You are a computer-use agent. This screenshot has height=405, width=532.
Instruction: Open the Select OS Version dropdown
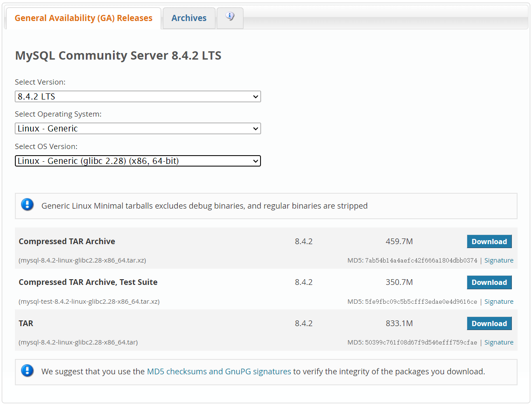click(138, 161)
